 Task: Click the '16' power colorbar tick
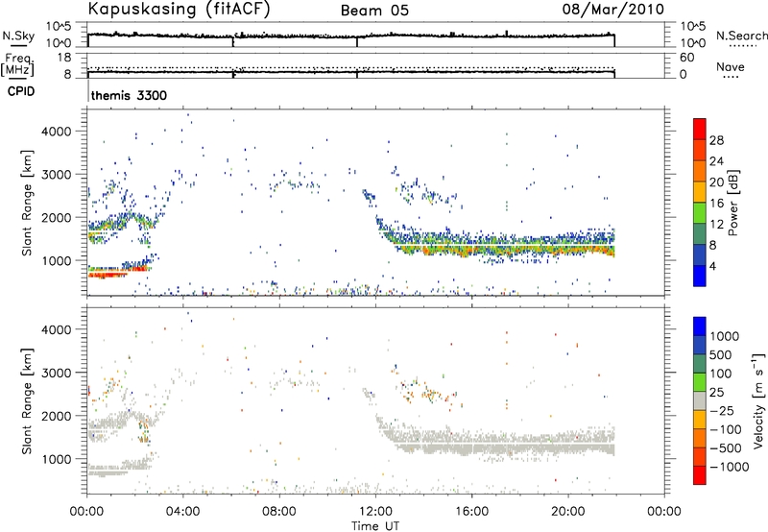pos(716,204)
